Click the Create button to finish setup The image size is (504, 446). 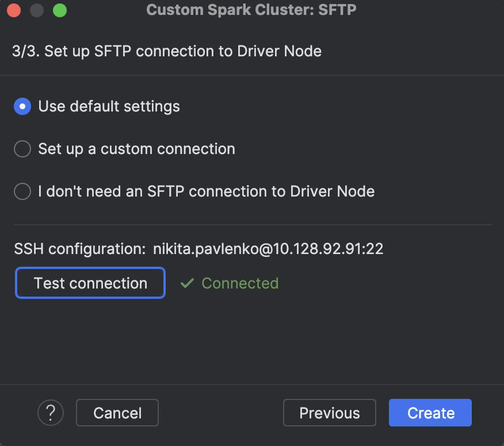[430, 413]
